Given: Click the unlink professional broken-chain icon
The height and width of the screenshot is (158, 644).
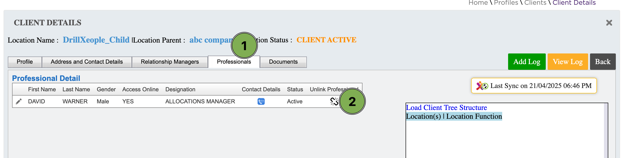Looking at the screenshot, I should pyautogui.click(x=334, y=101).
